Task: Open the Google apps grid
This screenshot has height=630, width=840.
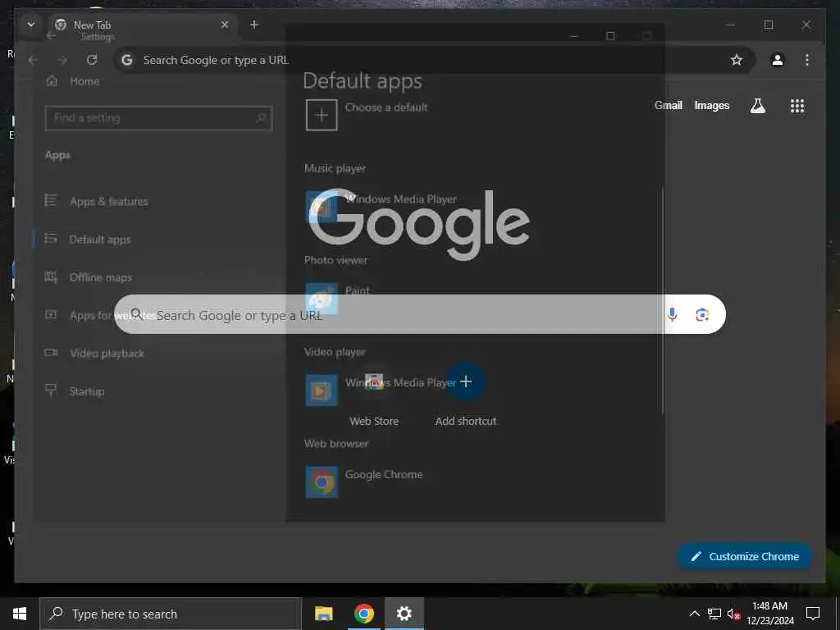Action: click(797, 106)
